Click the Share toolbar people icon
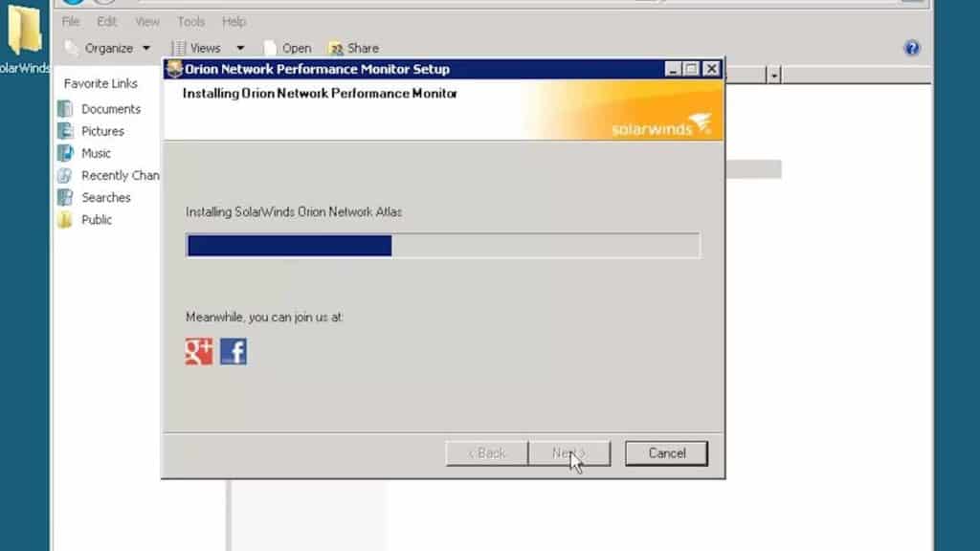Screen dimensions: 980x551 (336, 48)
